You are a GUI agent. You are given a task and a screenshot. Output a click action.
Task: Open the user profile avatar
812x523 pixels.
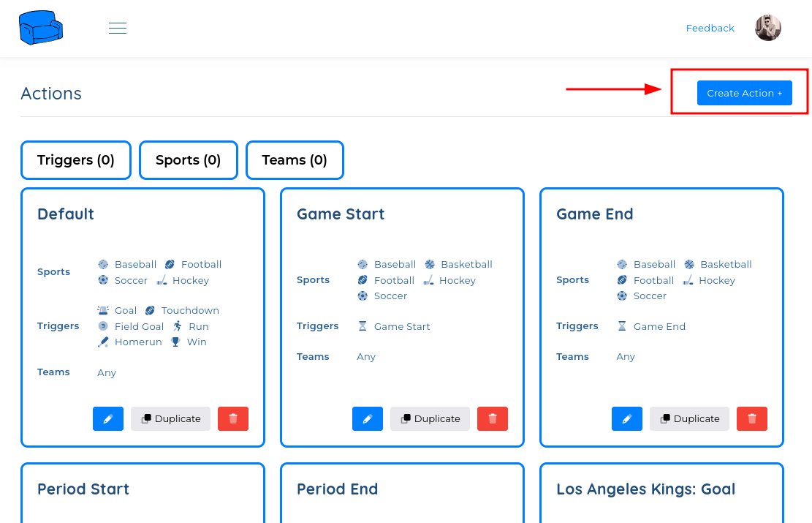[768, 28]
